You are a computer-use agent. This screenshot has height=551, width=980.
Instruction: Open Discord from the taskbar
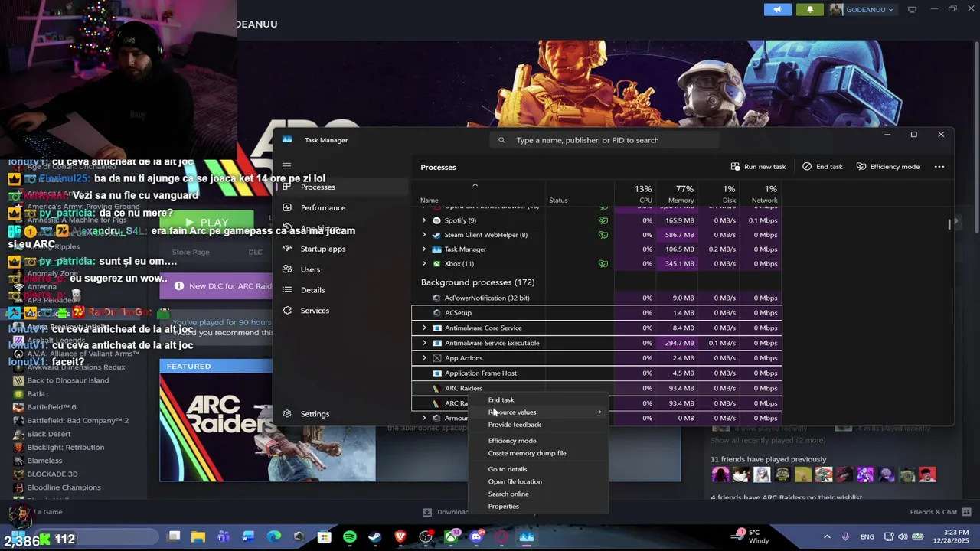476,537
